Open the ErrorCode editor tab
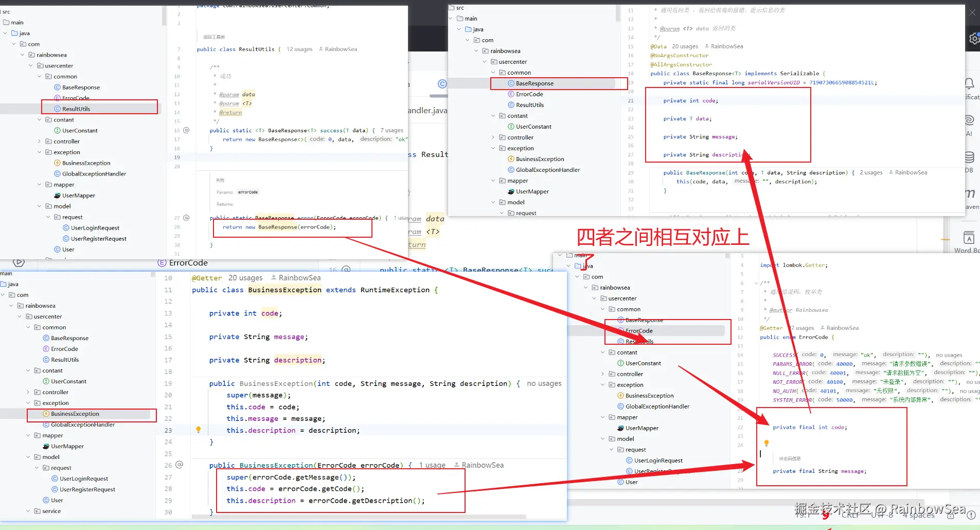The height and width of the screenshot is (530, 980). 183,263
